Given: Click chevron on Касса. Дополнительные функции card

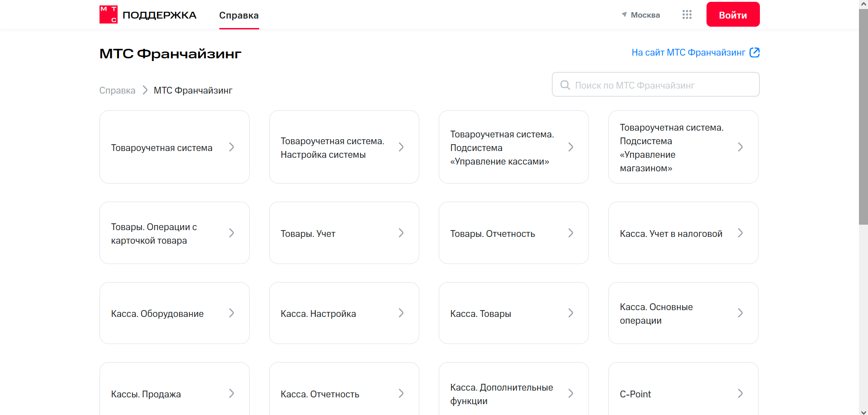Looking at the screenshot, I should (x=571, y=393).
